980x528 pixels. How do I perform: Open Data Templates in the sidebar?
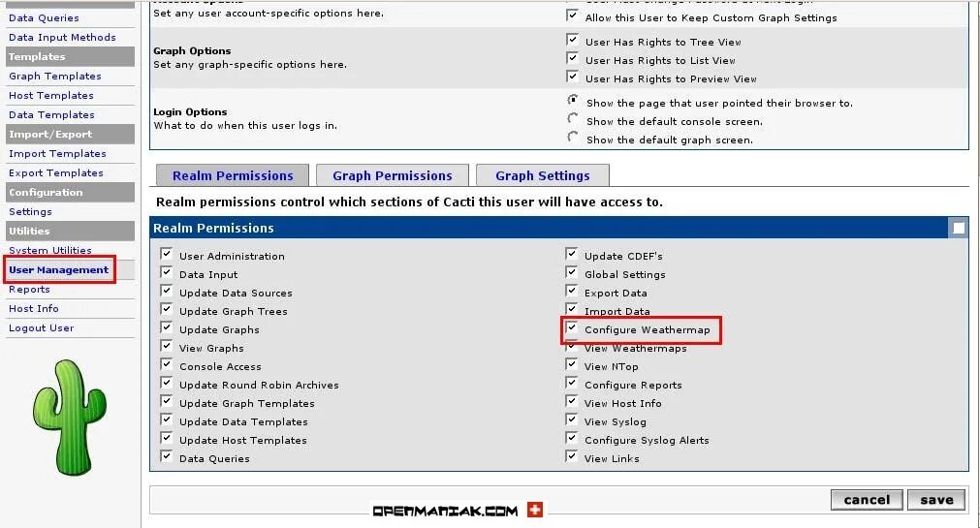(x=51, y=115)
